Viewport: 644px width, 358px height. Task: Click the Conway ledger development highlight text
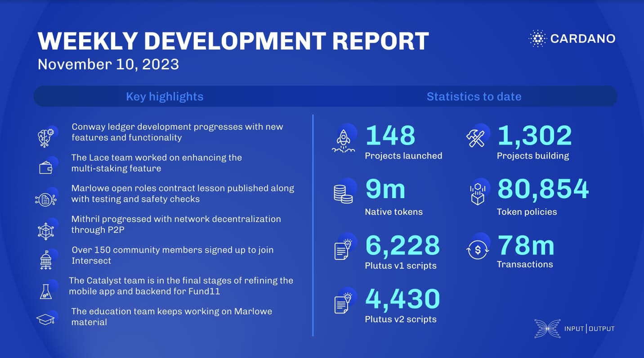[x=178, y=132]
